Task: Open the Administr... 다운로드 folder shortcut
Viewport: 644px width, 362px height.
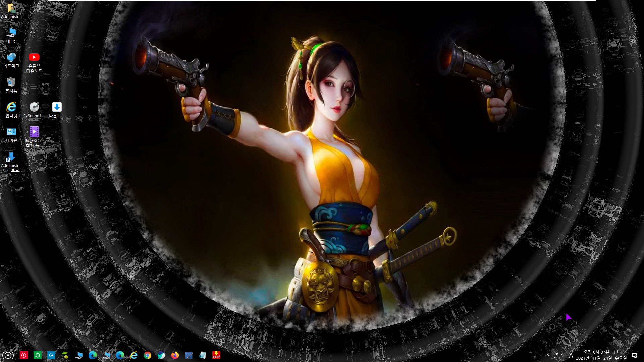Action: point(11,162)
